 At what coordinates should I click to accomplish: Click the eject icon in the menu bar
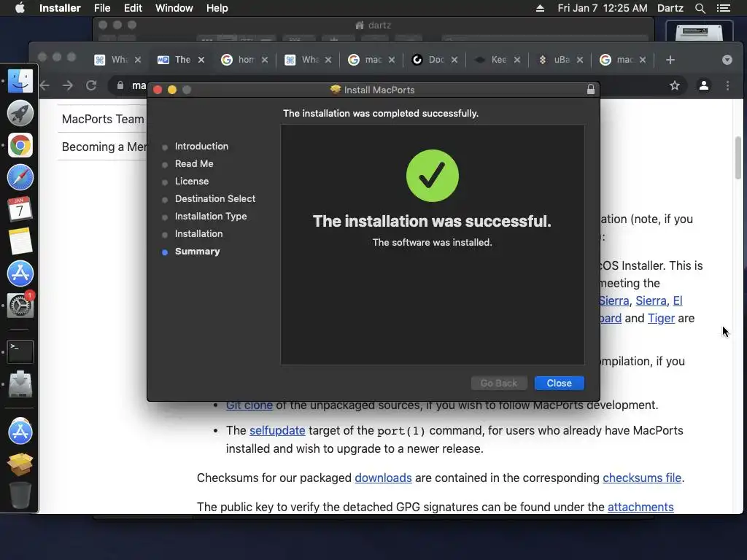coord(540,8)
